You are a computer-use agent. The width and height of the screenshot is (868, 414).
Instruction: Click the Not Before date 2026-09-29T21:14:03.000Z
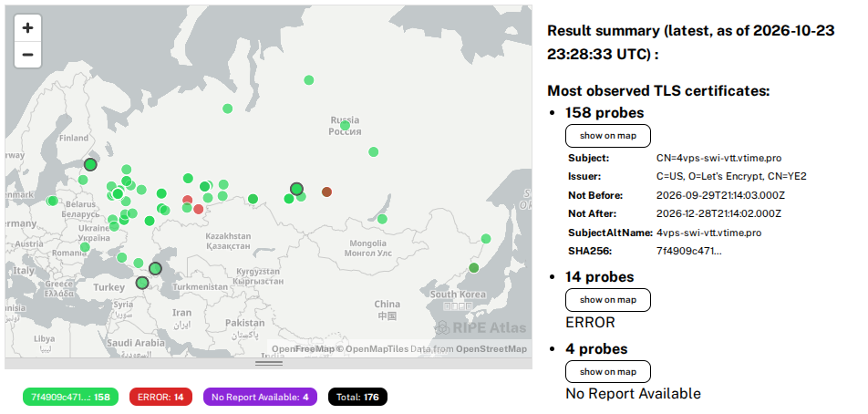(x=720, y=195)
